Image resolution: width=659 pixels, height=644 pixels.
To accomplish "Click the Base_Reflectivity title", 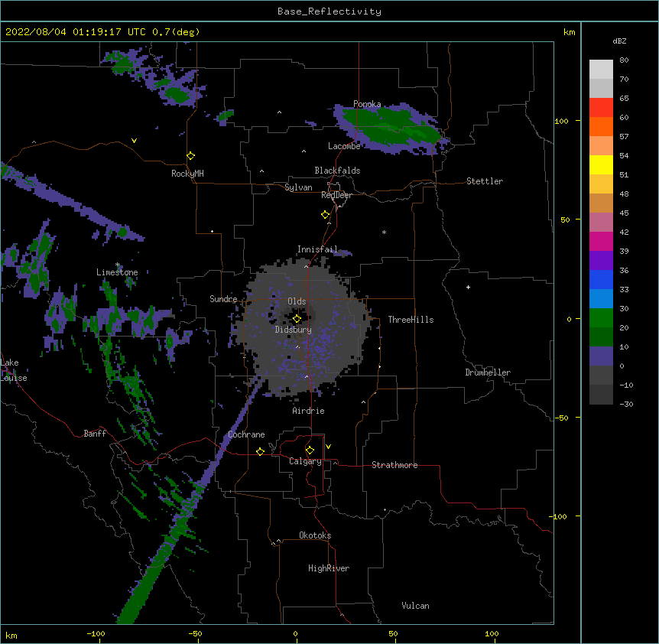I will 329,11.
